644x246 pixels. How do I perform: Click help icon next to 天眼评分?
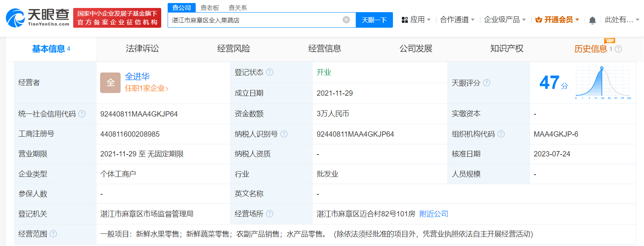[487, 83]
